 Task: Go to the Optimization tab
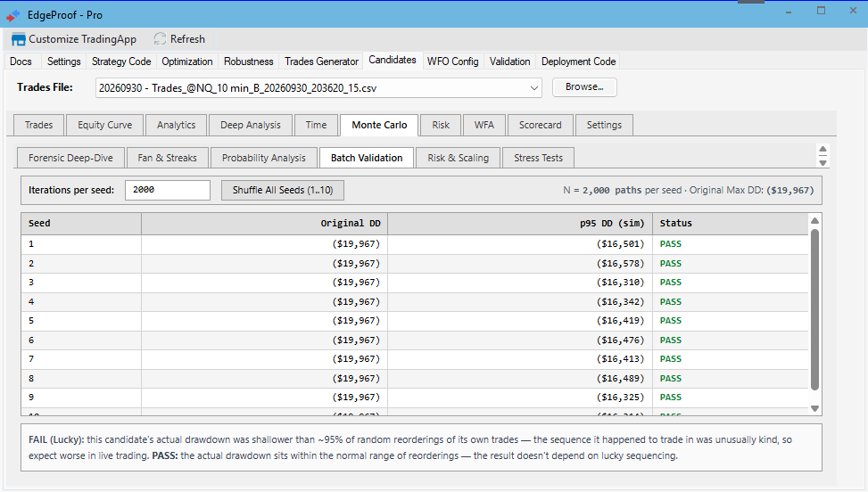tap(187, 61)
